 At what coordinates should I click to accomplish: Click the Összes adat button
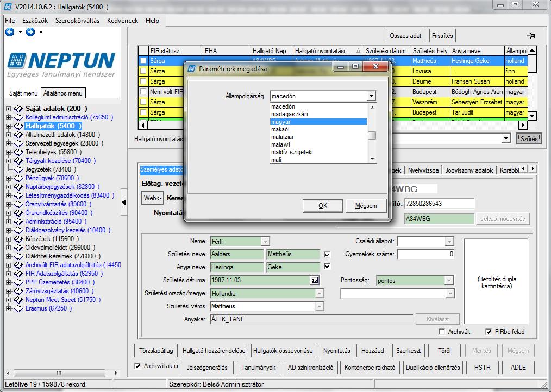click(405, 36)
